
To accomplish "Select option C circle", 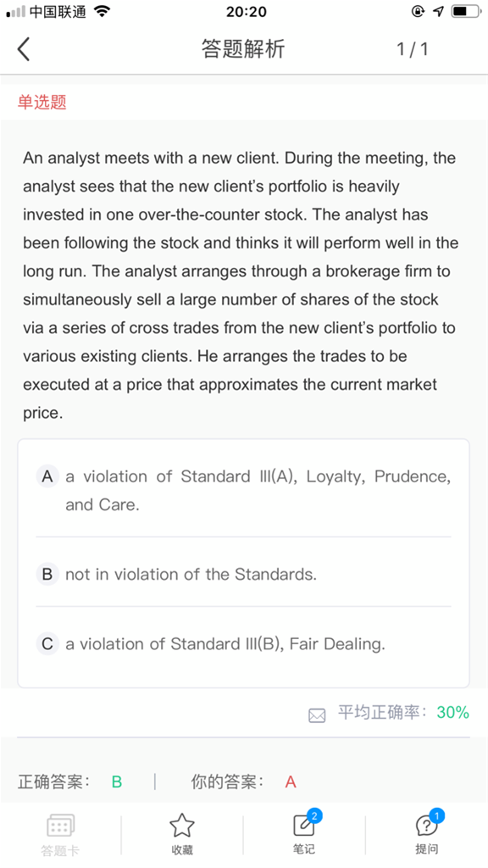I will coord(47,644).
